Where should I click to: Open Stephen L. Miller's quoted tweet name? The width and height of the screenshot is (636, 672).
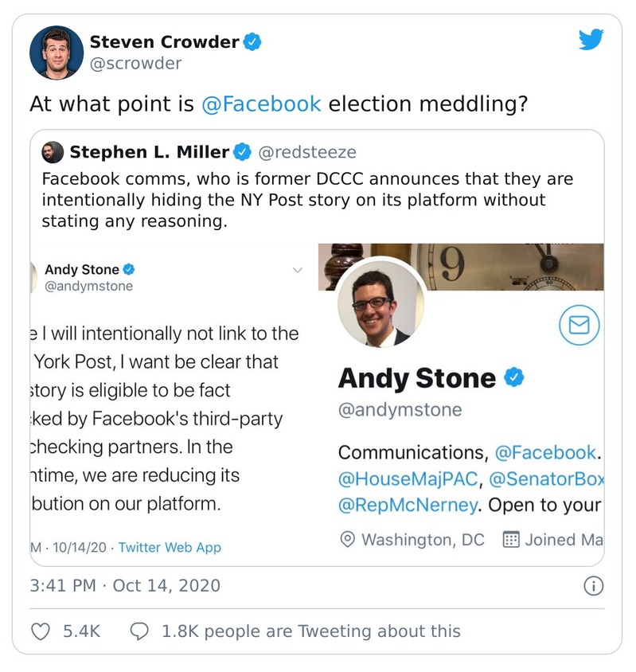[150, 152]
